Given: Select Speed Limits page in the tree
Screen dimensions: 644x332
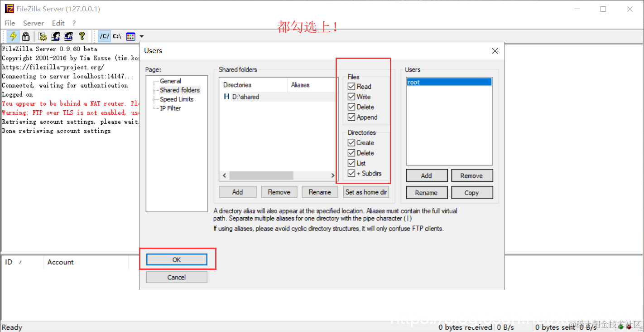Looking at the screenshot, I should 177,99.
